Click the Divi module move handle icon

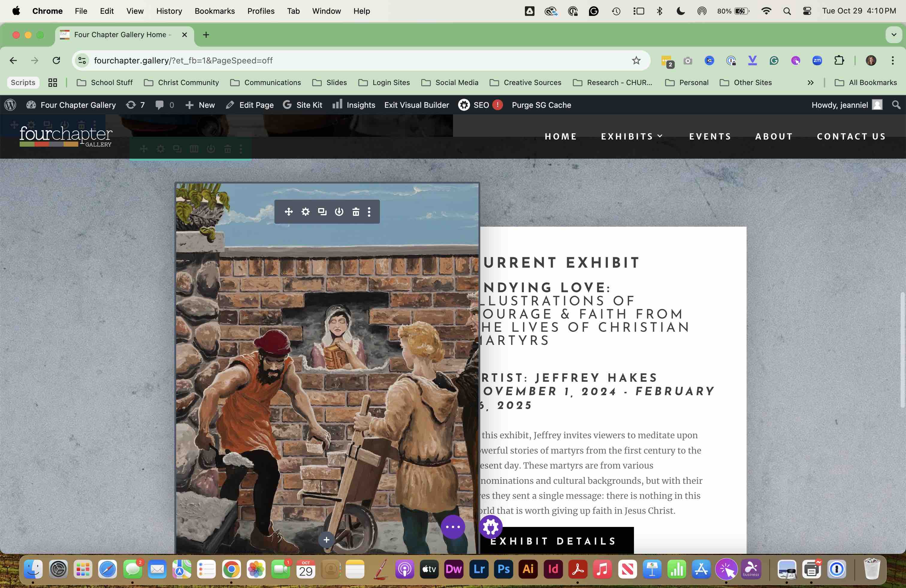289,211
